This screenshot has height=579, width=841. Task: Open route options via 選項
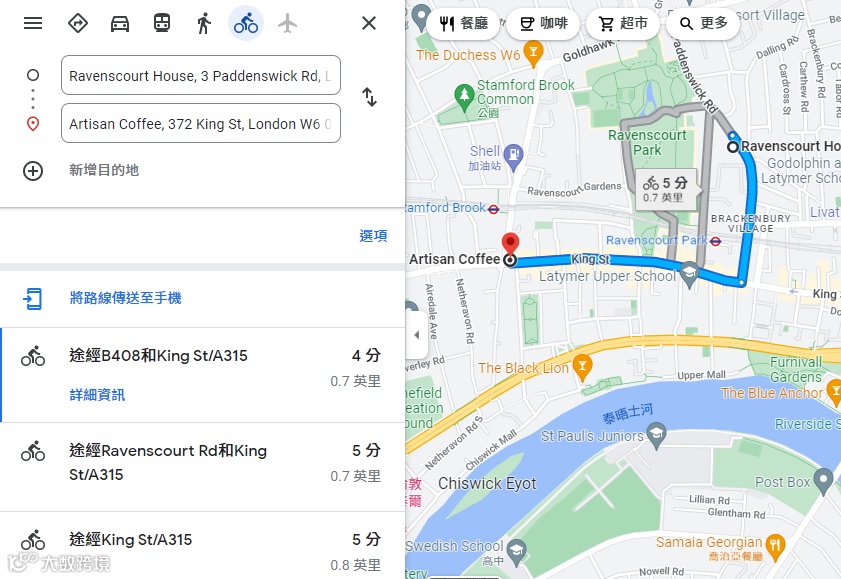click(x=373, y=236)
